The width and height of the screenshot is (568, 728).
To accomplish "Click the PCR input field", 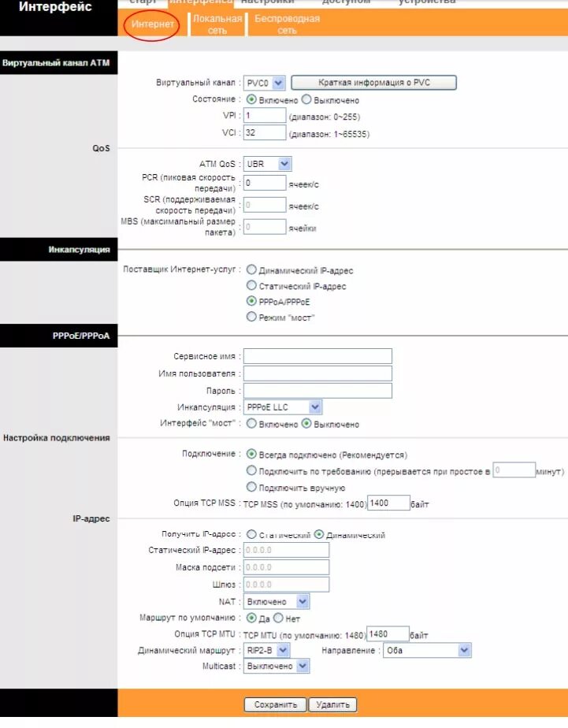I will 265,183.
